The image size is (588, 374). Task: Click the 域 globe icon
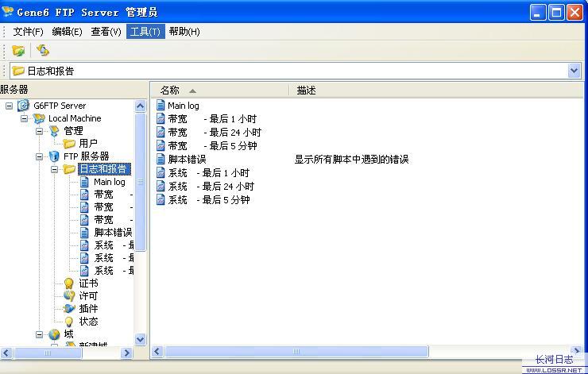point(54,334)
